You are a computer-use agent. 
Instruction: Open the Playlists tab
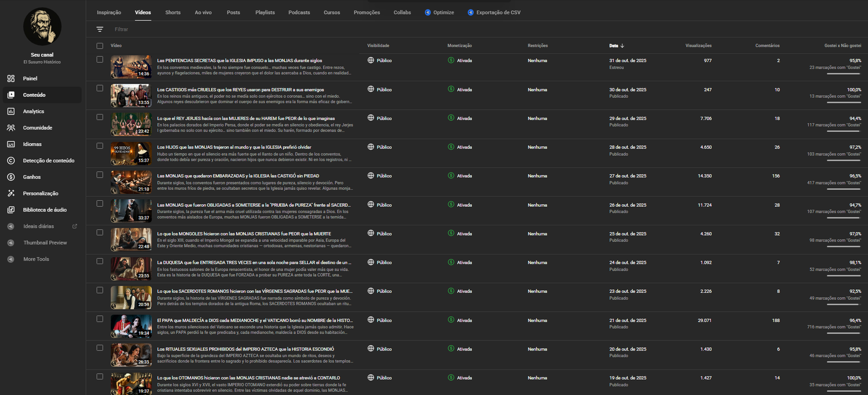[265, 12]
